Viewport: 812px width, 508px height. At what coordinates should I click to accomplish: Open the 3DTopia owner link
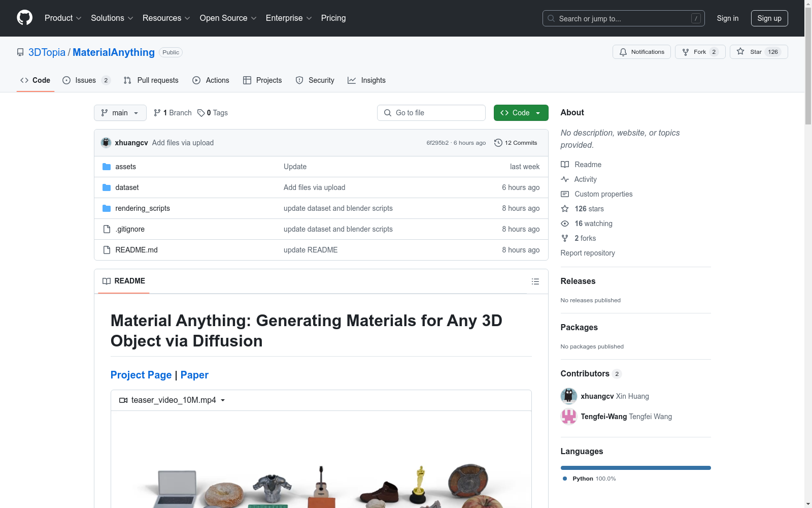point(47,52)
